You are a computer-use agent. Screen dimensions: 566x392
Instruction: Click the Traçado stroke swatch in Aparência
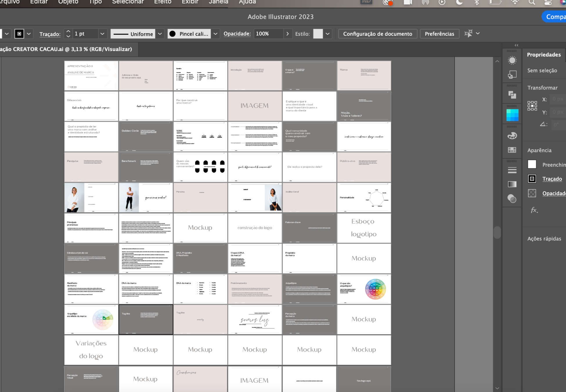(532, 179)
